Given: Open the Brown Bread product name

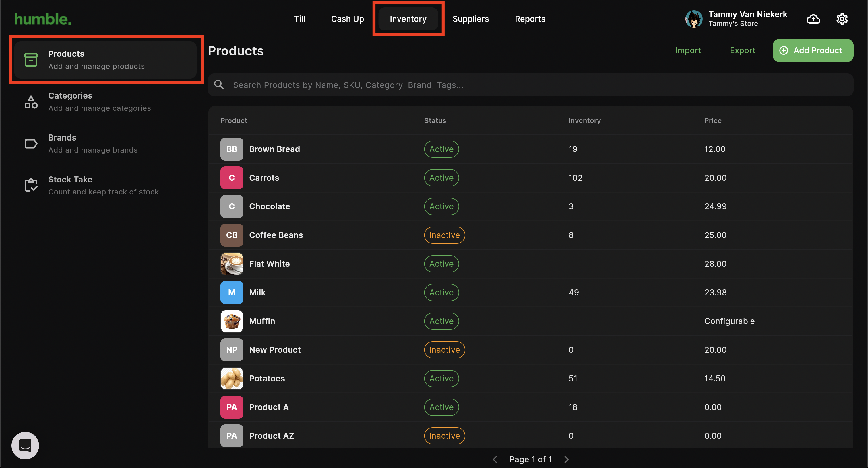Looking at the screenshot, I should click(x=274, y=149).
